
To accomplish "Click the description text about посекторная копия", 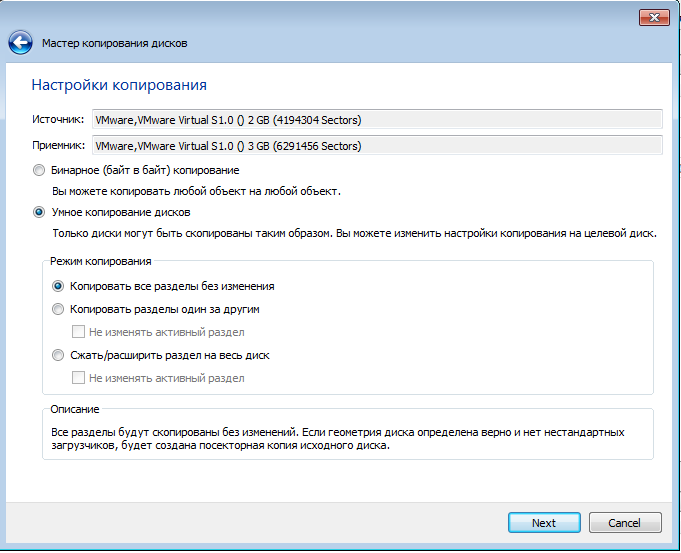I will (x=338, y=439).
